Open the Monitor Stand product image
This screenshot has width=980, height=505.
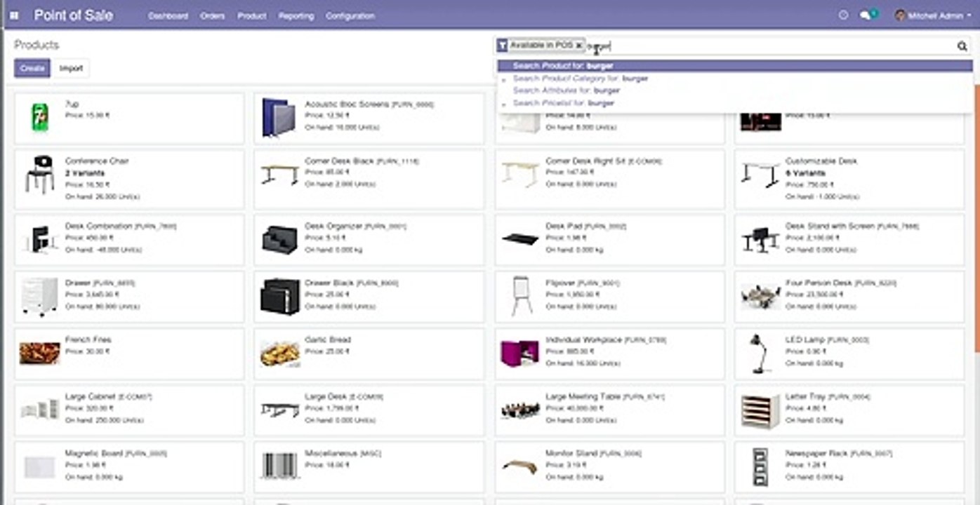pyautogui.click(x=521, y=466)
